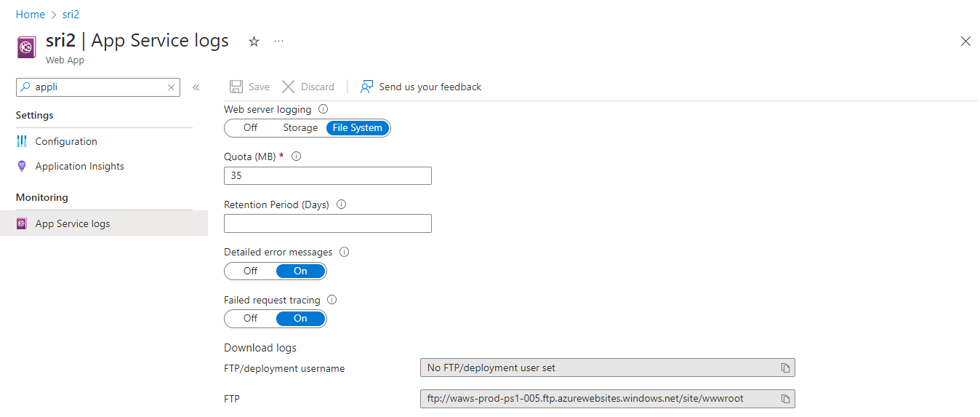The width and height of the screenshot is (980, 417).
Task: Click the 'FTP/deployment username' label
Action: (x=284, y=369)
